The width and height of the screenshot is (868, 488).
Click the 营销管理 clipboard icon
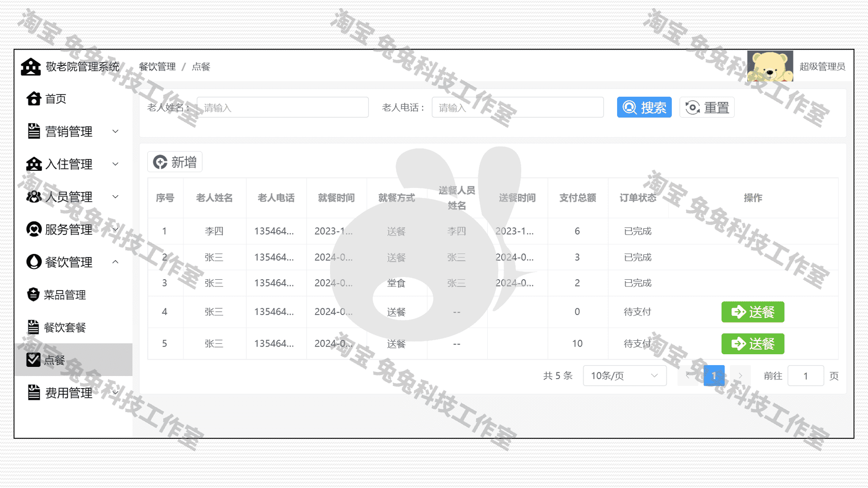pyautogui.click(x=34, y=131)
